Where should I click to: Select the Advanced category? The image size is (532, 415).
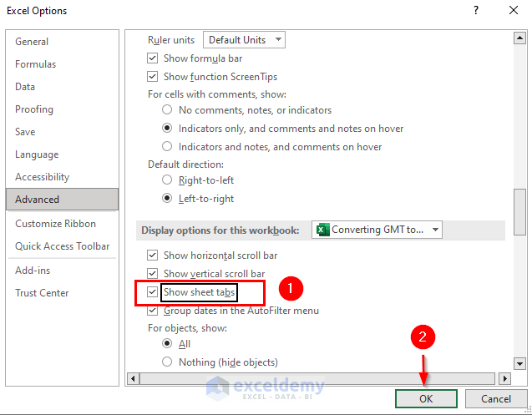[62, 200]
